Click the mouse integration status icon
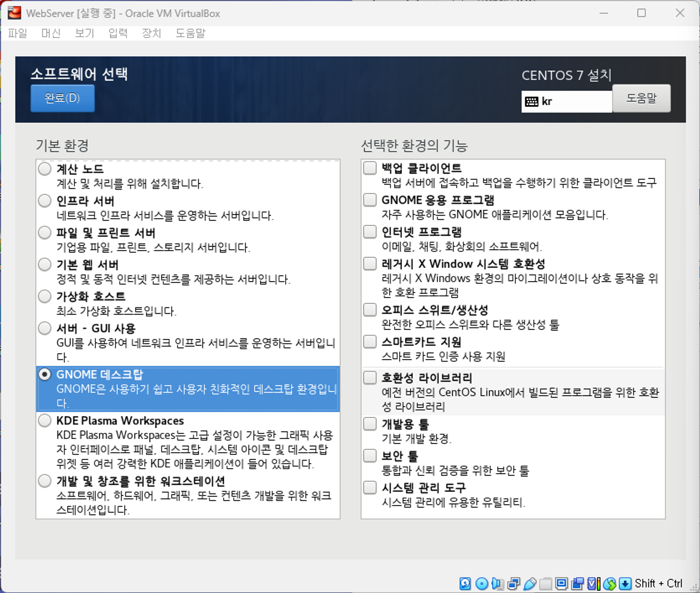Viewport: 700px width, 593px height. pyautogui.click(x=609, y=583)
